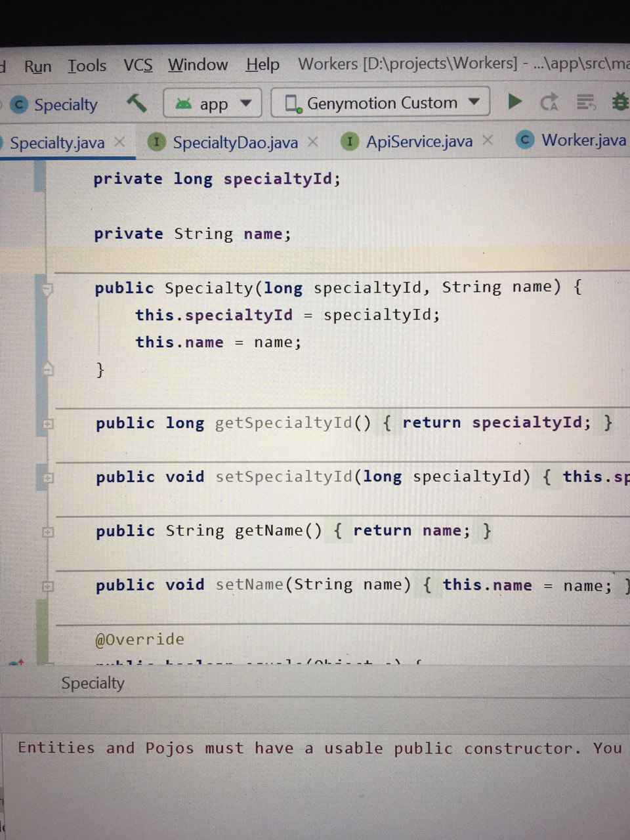The height and width of the screenshot is (840, 630).
Task: Click the Specialty class breadcrumb at editor bottom
Action: (93, 683)
